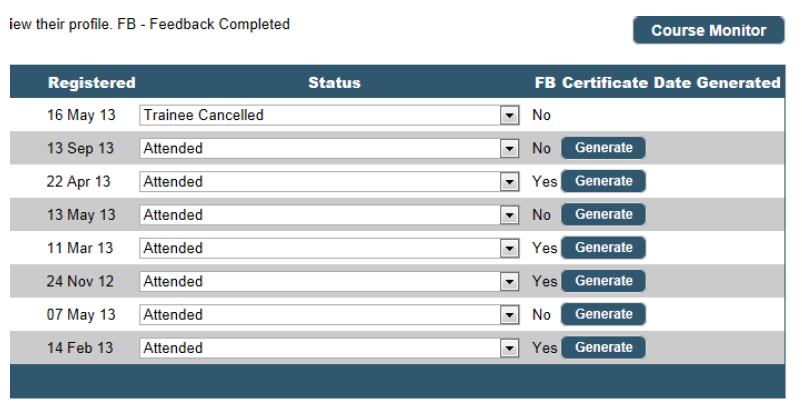Click the Registered column header
This screenshot has width=802, height=414.
tap(91, 83)
